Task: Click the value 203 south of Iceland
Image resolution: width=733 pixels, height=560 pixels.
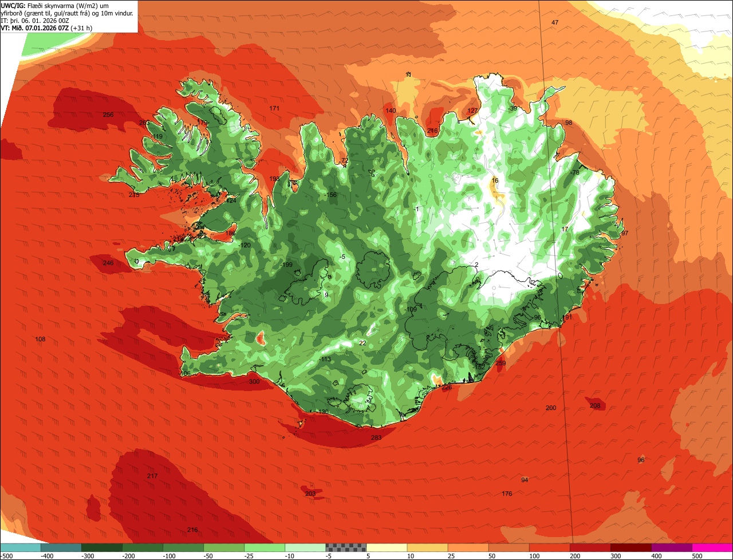Action: [310, 494]
